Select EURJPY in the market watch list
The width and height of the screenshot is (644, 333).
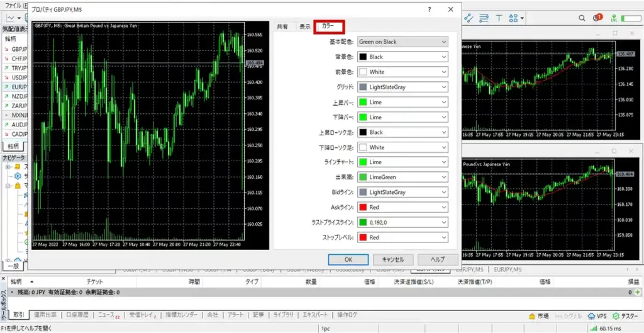point(19,87)
